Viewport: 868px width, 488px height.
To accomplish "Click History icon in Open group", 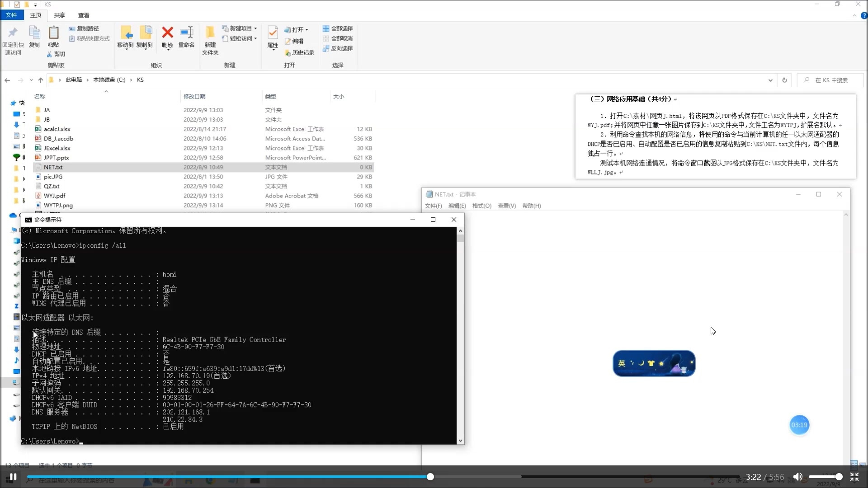I will [288, 53].
